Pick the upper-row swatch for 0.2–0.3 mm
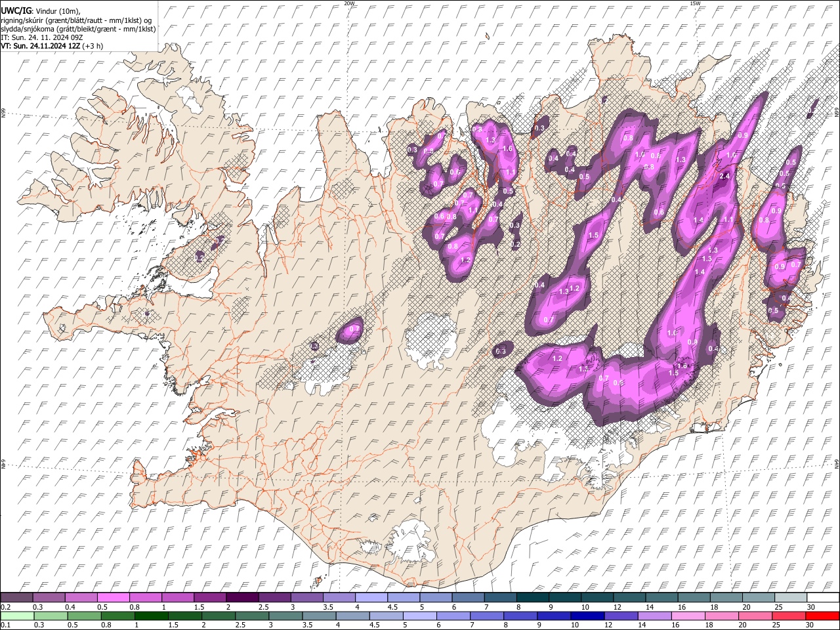Image resolution: width=840 pixels, height=630 pixels. (16, 598)
